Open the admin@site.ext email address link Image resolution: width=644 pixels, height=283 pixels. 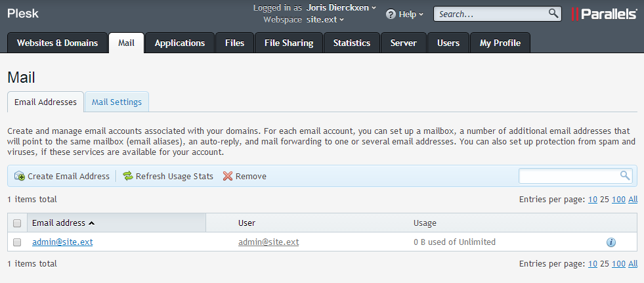pos(62,242)
